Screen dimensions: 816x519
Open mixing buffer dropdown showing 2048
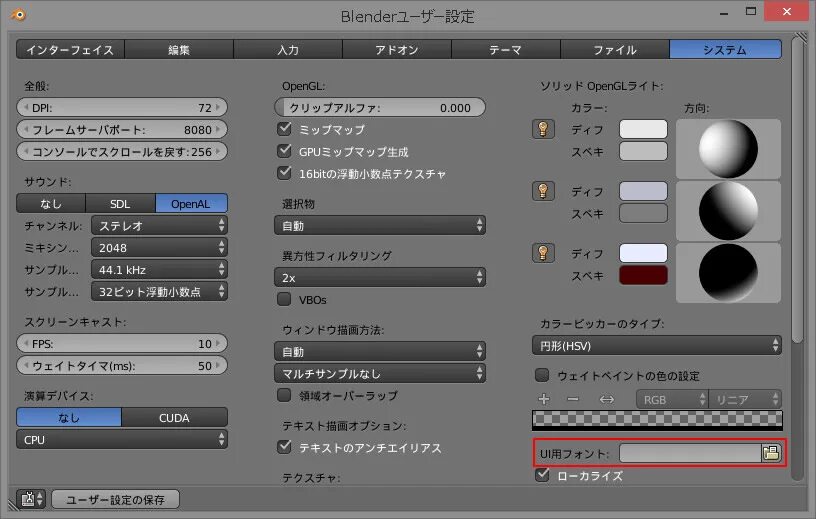pyautogui.click(x=159, y=247)
